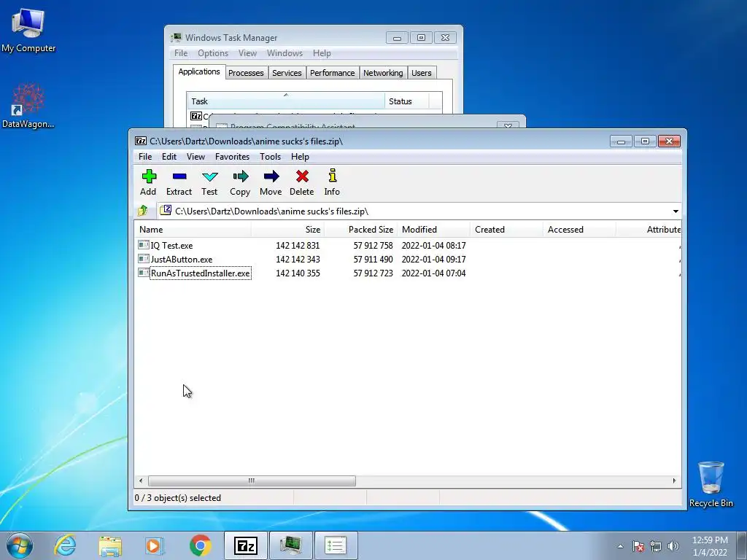Open Windows menu in Task Manager

[x=285, y=53]
